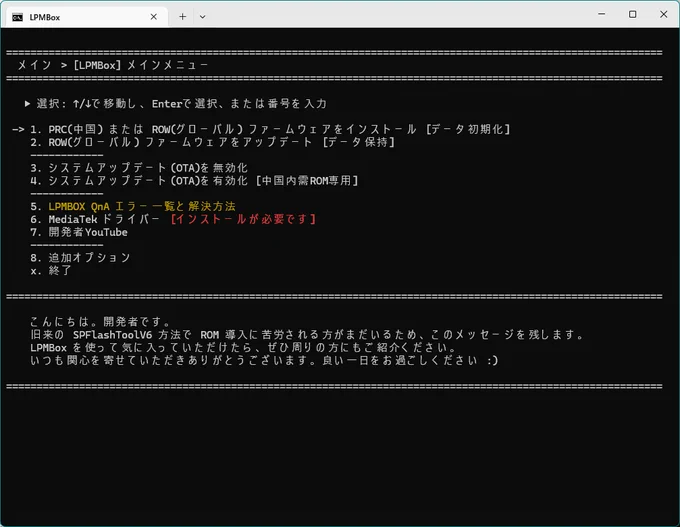680x527 pixels.
Task: Click the いつも関心を寄せて thank-you line
Action: (264, 360)
